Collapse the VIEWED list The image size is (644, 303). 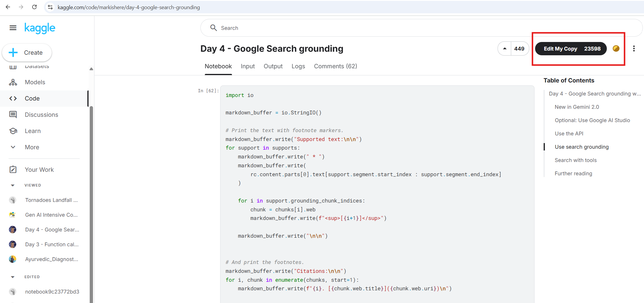click(x=12, y=185)
